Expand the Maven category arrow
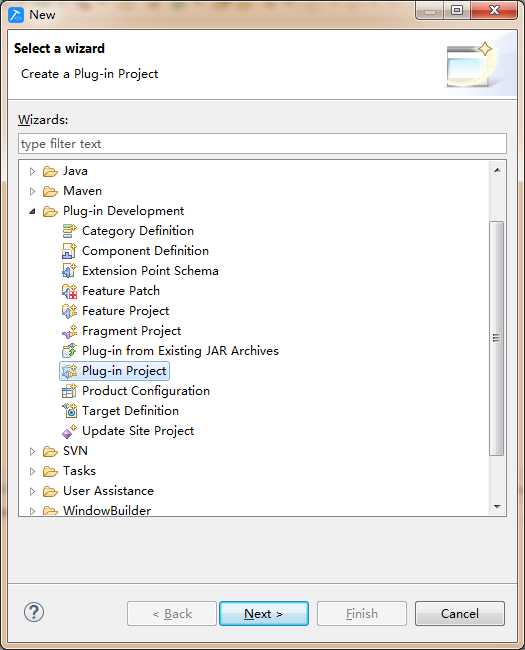Screen dimensions: 525x650 pyautogui.click(x=32, y=191)
